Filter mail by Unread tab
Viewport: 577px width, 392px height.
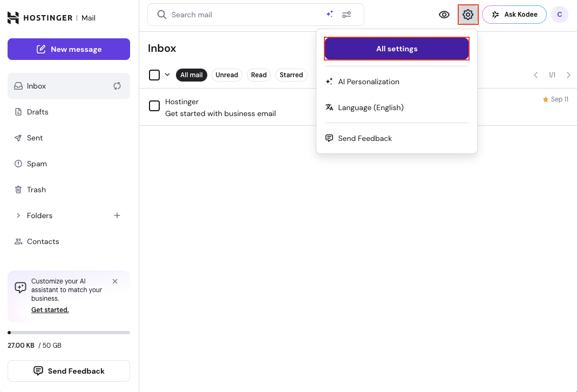227,75
